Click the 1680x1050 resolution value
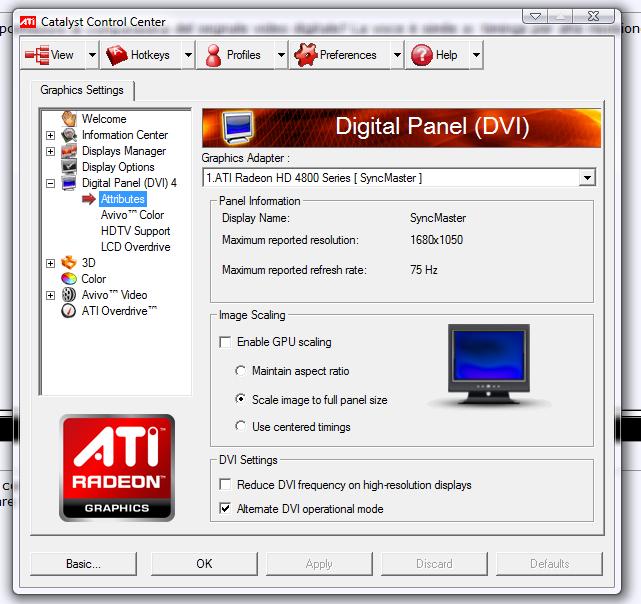This screenshot has width=641, height=604. point(437,240)
